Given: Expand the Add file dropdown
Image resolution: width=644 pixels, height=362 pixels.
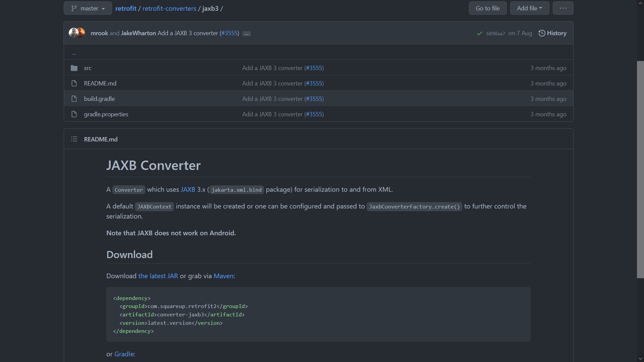Looking at the screenshot, I should tap(530, 8).
